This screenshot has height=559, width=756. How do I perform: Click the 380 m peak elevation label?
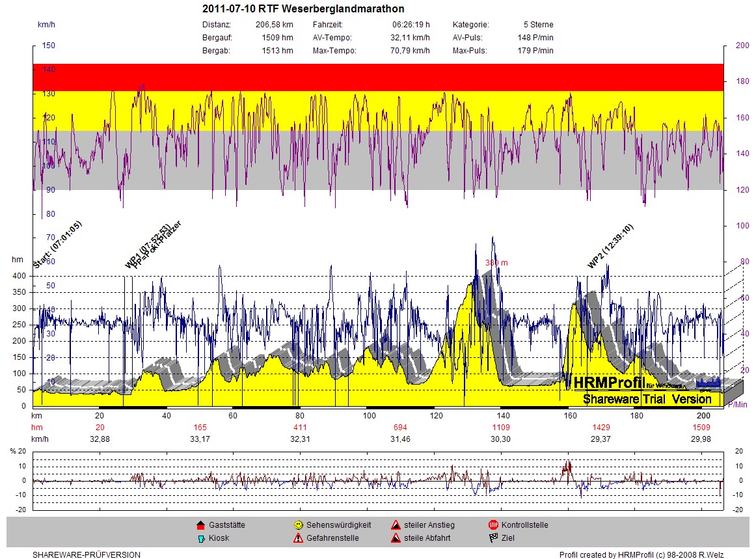pyautogui.click(x=496, y=263)
